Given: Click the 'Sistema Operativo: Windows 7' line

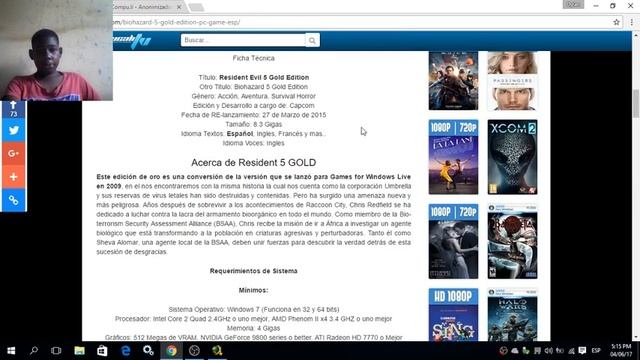Looking at the screenshot, I should coord(253,309).
